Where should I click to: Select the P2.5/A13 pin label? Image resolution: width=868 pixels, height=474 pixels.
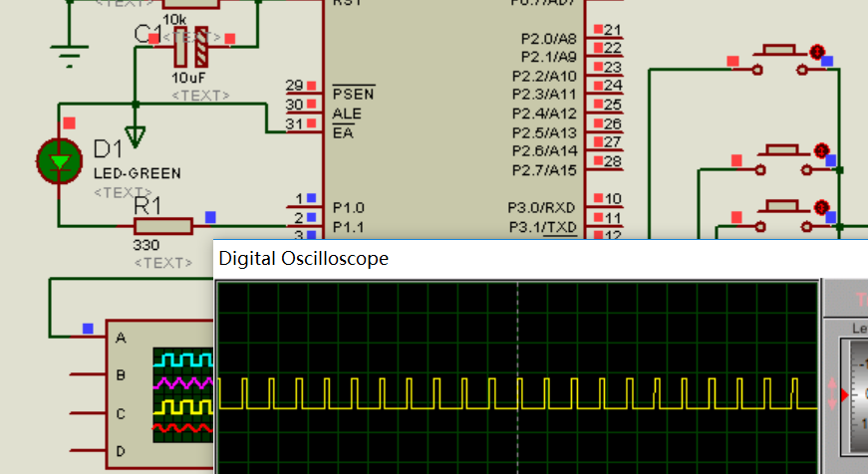[544, 132]
